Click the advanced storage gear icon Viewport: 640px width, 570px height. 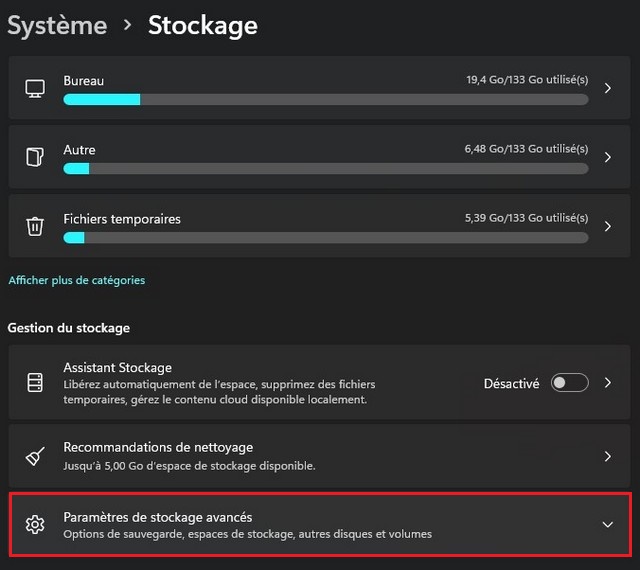35,525
